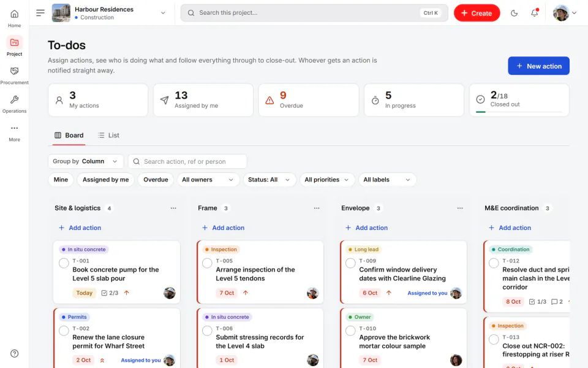Select the Overdue stat card
588x368 pixels.
point(309,100)
